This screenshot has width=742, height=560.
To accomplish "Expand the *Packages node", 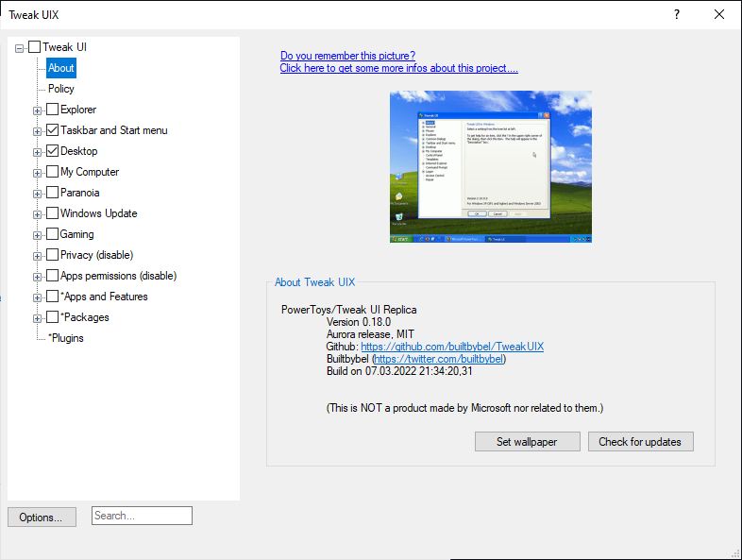I will (37, 319).
